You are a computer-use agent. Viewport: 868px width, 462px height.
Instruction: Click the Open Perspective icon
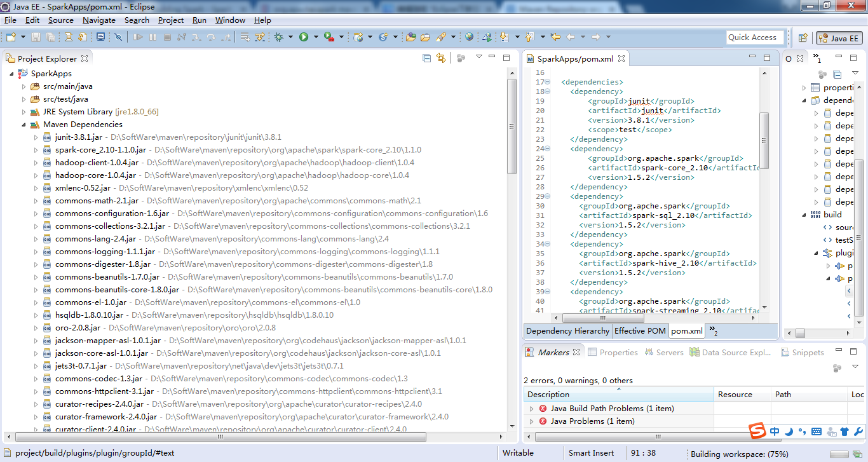pos(803,38)
